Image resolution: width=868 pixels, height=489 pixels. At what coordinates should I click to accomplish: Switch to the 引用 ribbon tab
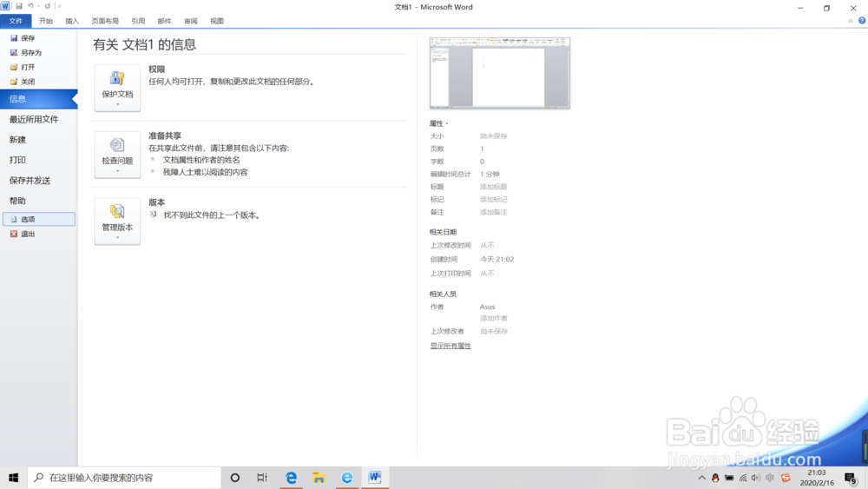(x=138, y=21)
